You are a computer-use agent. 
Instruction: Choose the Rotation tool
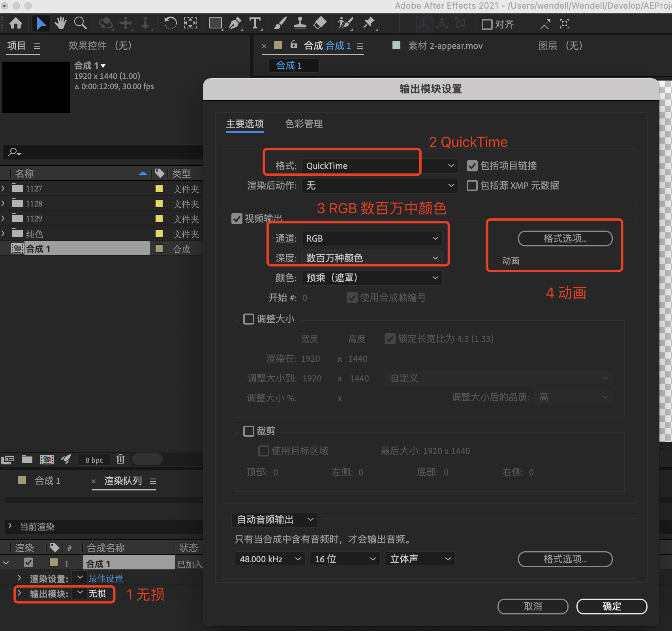tap(170, 24)
